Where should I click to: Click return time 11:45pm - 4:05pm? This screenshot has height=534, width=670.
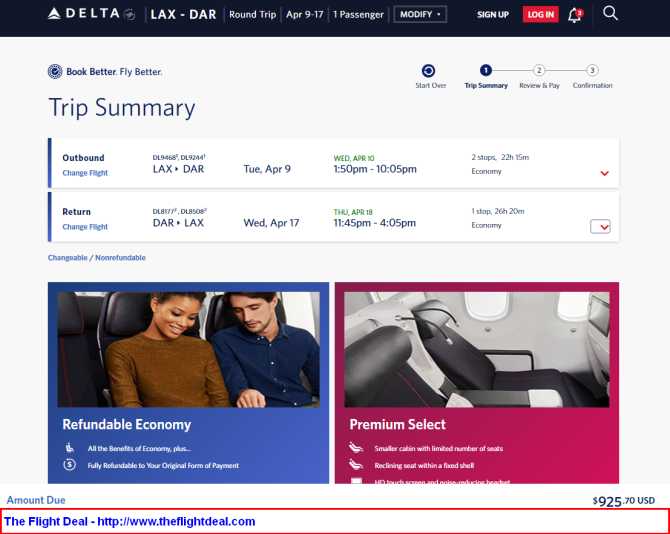point(374,223)
